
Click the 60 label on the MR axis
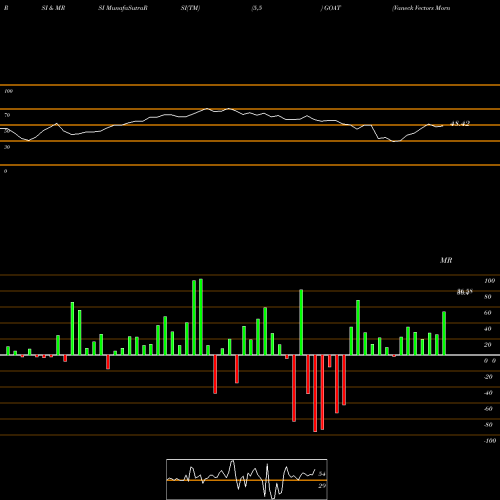[x=488, y=313]
